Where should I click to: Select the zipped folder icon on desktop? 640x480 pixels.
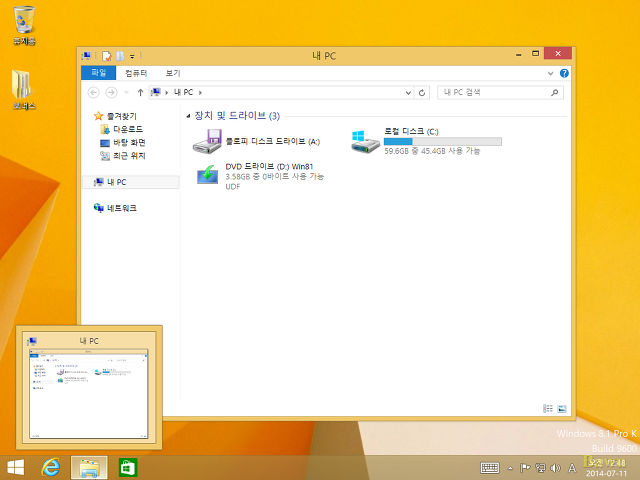click(x=24, y=90)
